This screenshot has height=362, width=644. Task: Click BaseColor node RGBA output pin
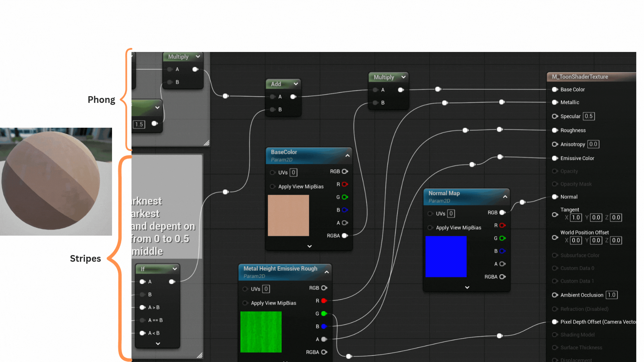(x=345, y=236)
